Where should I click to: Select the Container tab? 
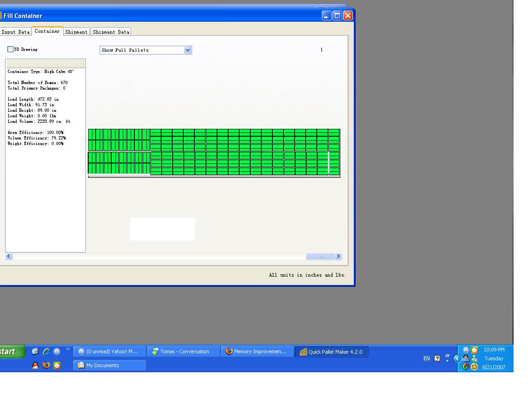pos(47,31)
